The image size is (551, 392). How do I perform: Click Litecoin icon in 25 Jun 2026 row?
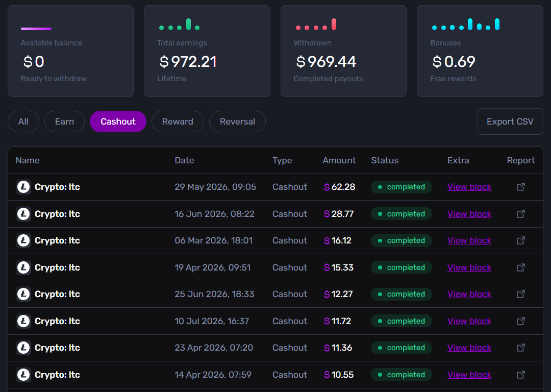coord(23,295)
